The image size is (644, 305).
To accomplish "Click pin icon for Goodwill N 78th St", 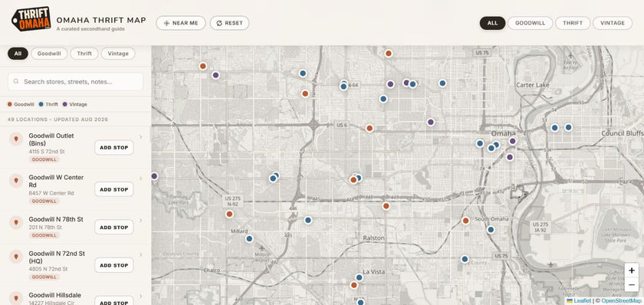I will 16,222.
